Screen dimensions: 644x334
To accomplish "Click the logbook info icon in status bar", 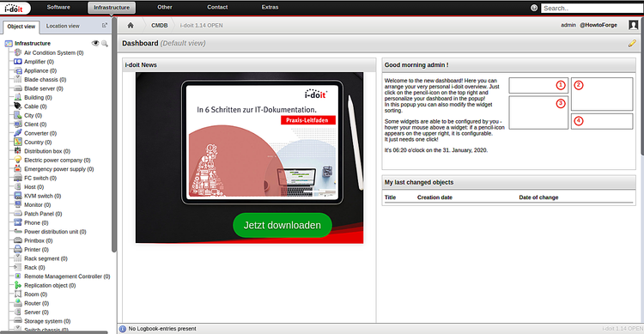I will point(123,329).
